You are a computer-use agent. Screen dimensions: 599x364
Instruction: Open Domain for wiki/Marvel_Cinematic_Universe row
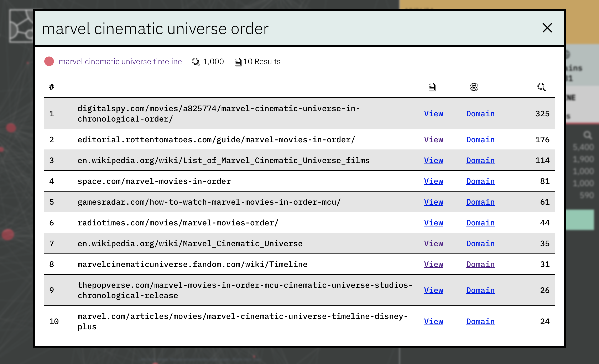(480, 243)
